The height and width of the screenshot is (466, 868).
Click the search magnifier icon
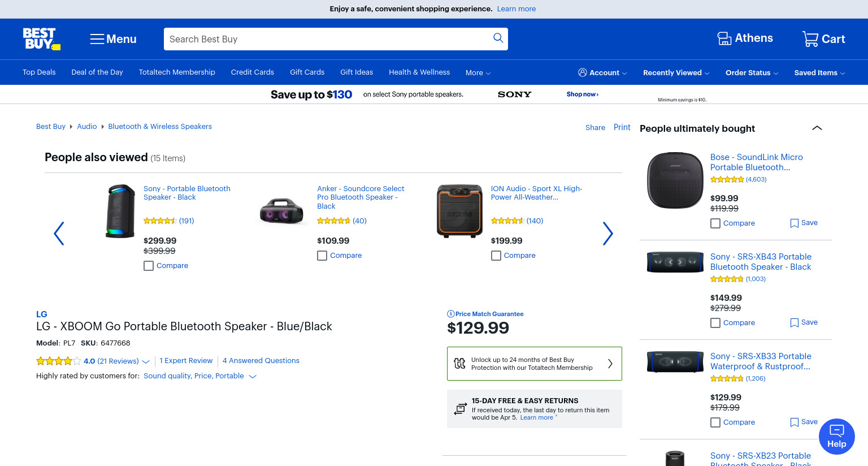pyautogui.click(x=498, y=38)
